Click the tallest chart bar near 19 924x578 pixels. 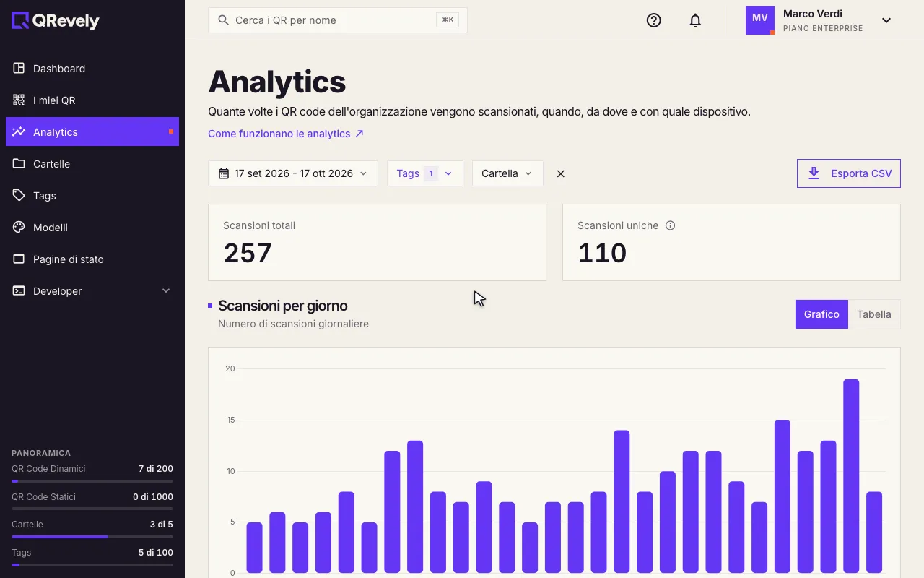click(x=851, y=476)
